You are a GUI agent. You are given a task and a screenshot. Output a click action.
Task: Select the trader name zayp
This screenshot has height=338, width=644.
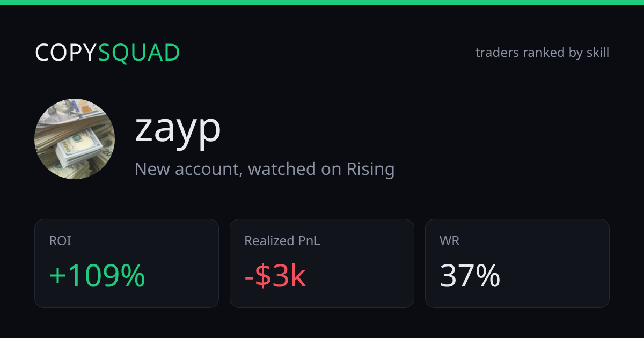[178, 129]
